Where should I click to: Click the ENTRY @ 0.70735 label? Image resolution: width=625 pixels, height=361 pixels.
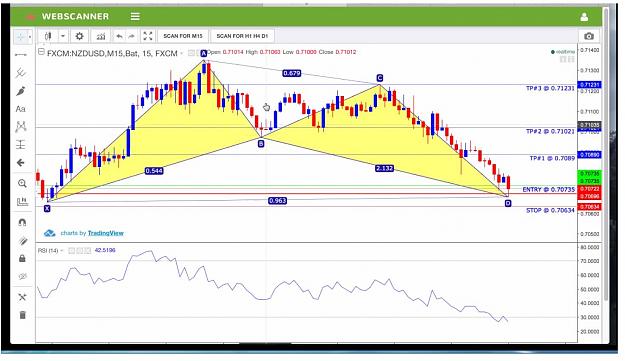(548, 190)
